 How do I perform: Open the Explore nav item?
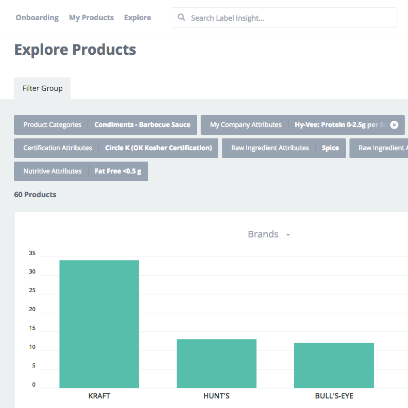click(138, 17)
